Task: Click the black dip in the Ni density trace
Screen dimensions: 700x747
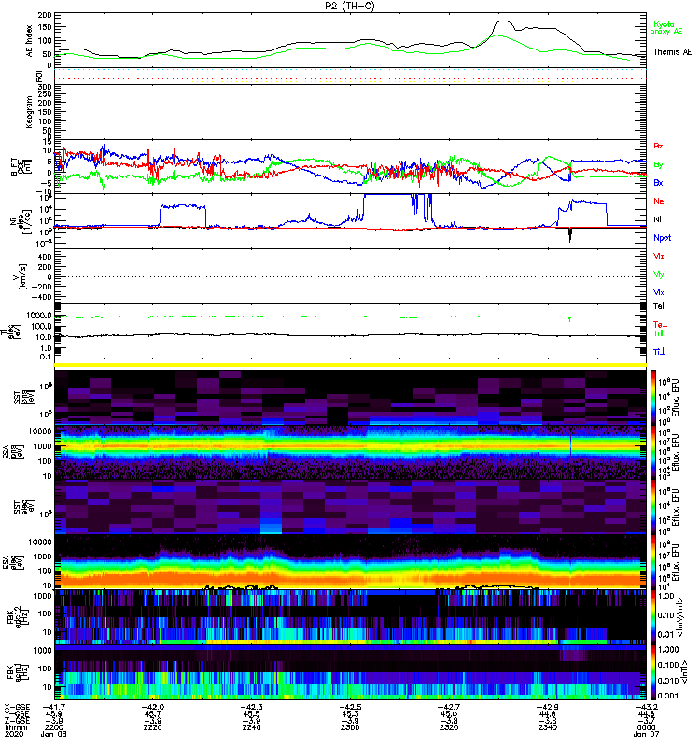Action: pos(570,235)
